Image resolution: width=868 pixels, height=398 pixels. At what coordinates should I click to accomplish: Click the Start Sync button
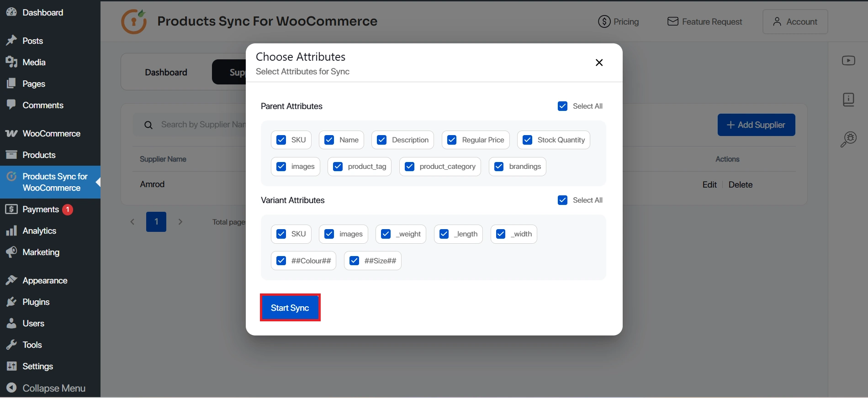pyautogui.click(x=290, y=308)
